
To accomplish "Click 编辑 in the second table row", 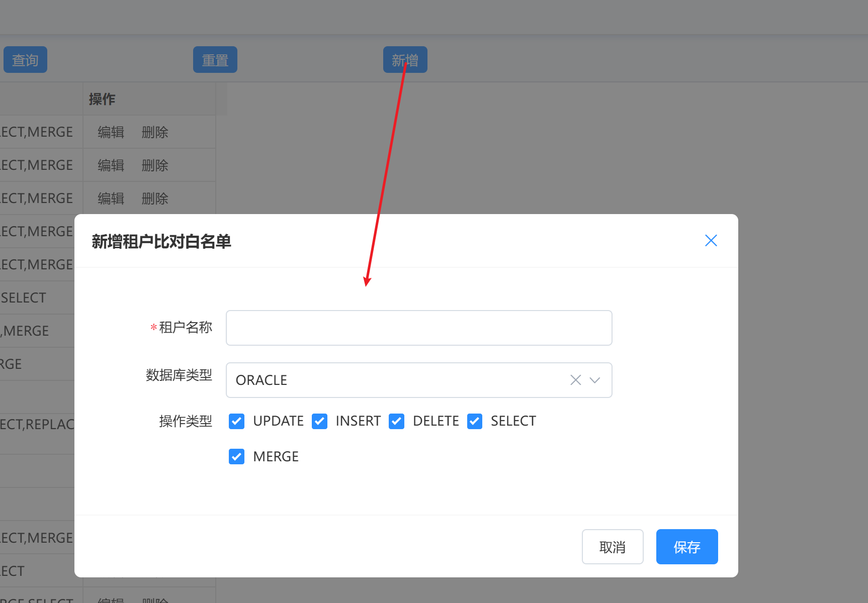I will click(x=111, y=165).
